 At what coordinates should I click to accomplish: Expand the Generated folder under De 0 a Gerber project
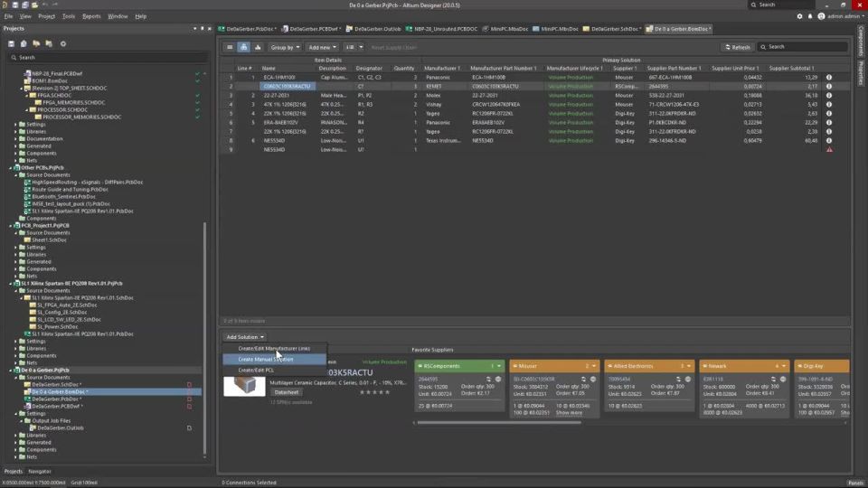pos(16,443)
